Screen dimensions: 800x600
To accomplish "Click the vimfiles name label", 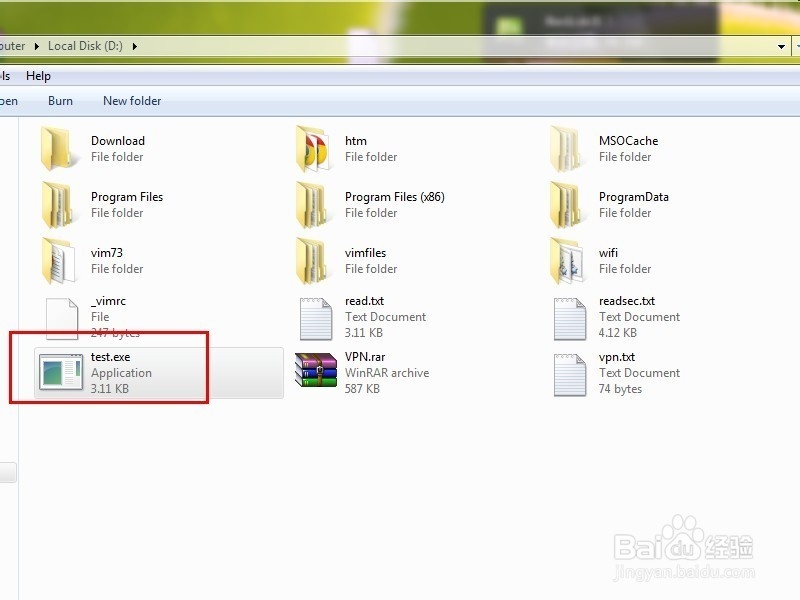I will 365,253.
